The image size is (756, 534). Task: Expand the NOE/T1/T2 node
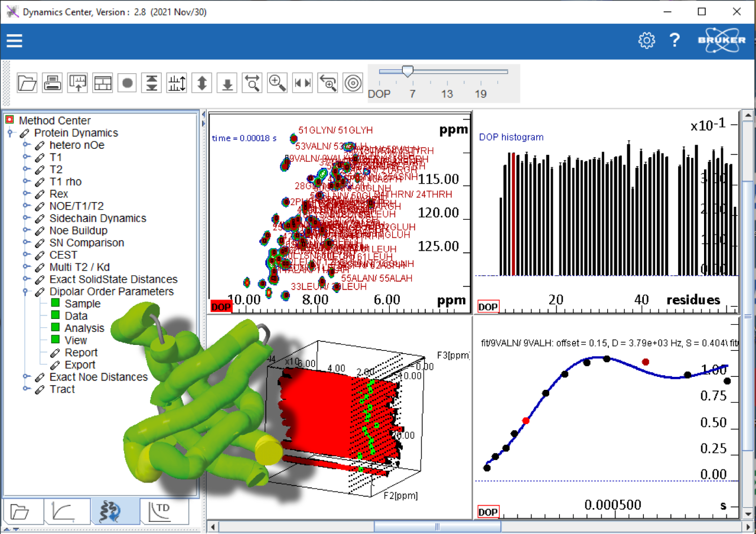pos(26,206)
